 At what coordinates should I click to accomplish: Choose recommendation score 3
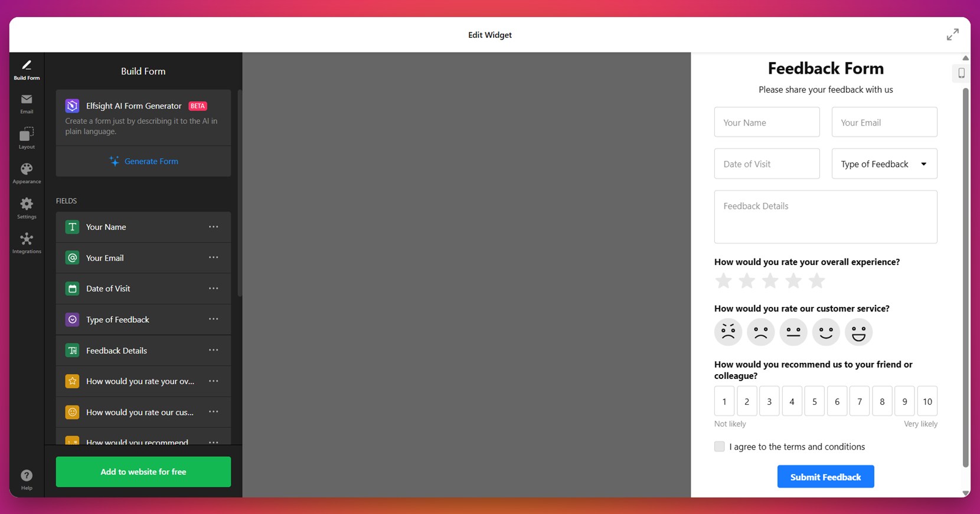pyautogui.click(x=769, y=401)
